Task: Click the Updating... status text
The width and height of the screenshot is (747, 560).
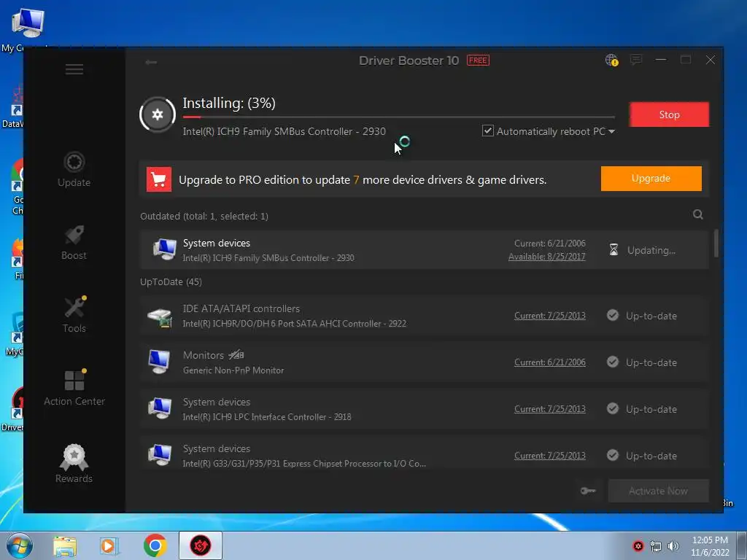Action: click(x=651, y=251)
